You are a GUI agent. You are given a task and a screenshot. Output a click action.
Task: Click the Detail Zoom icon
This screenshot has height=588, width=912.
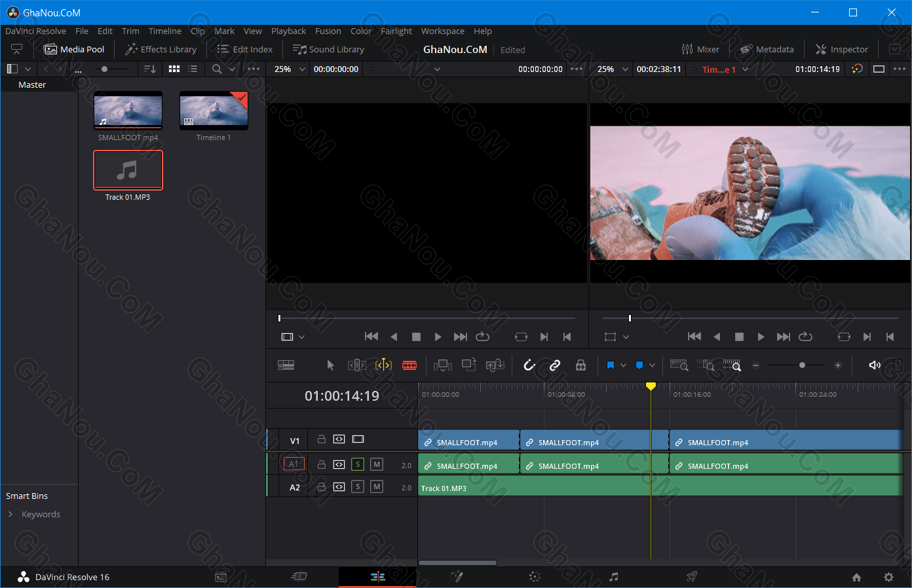(706, 365)
